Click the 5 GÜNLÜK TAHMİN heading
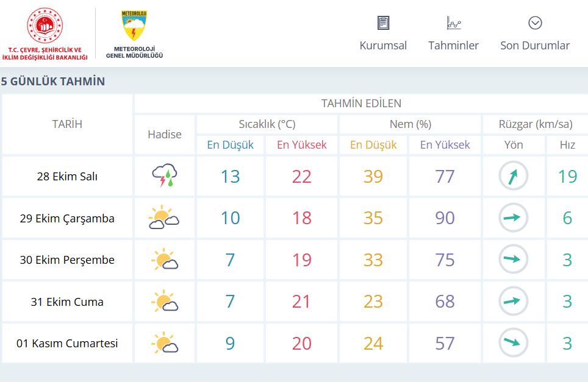The image size is (588, 382). pos(53,81)
